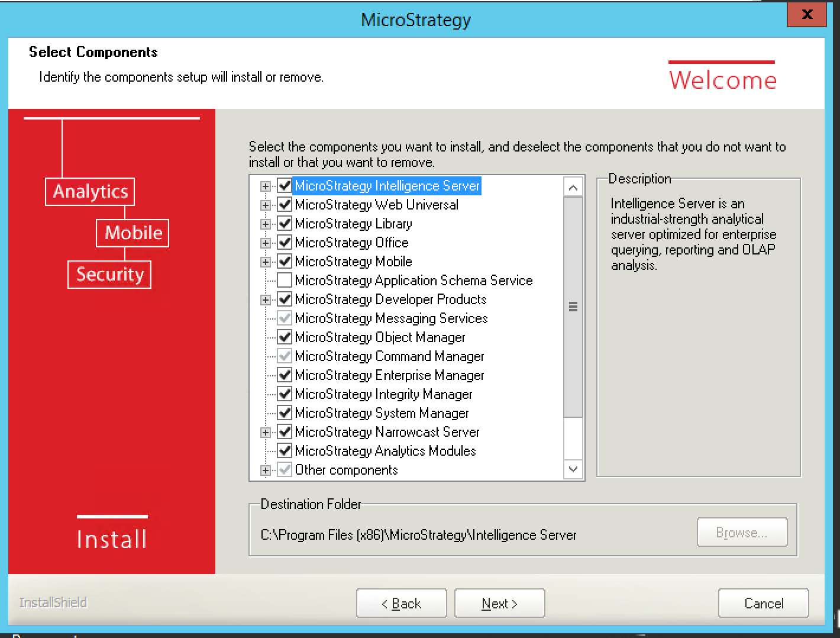Uncheck MicroStrategy Integrity Manager

[x=285, y=394]
